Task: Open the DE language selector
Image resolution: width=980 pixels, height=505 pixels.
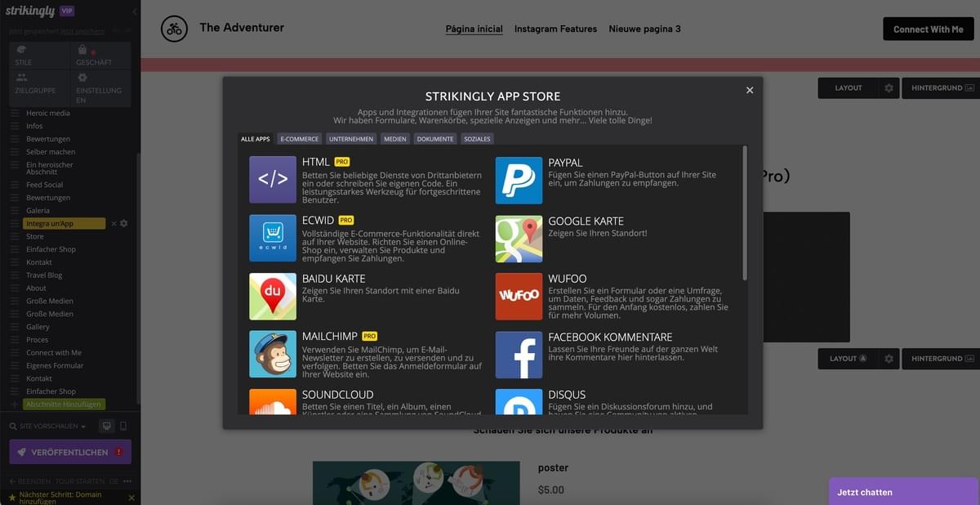Action: click(114, 481)
